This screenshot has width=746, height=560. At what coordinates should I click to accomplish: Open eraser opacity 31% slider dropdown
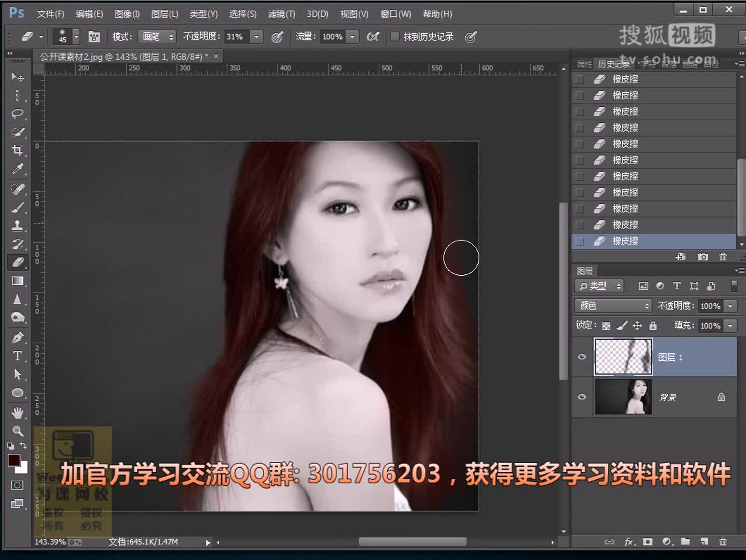[256, 37]
